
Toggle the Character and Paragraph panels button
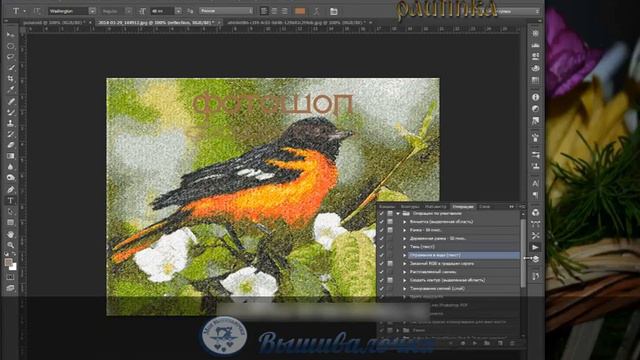pyautogui.click(x=333, y=11)
